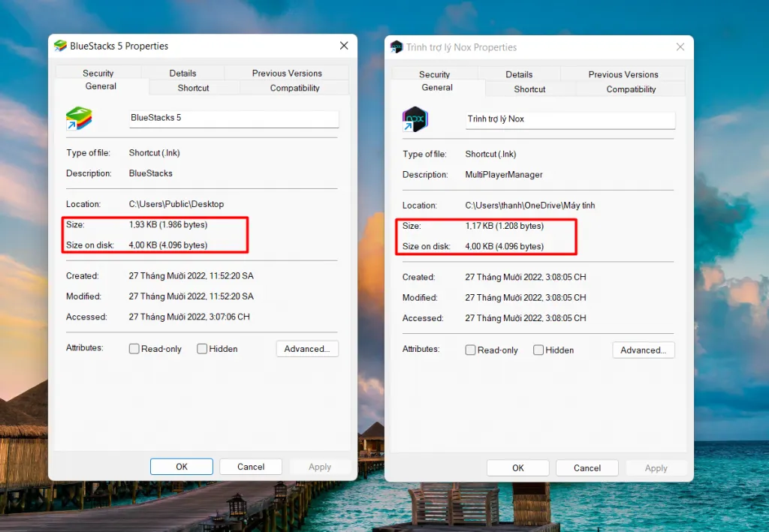Open the Security tab in Nox Properties

tap(435, 74)
